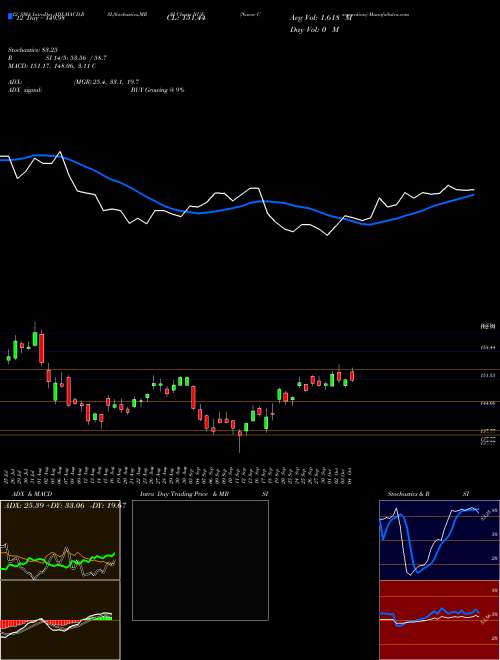Screen dimensions: 500x660
Task: Click the blue 12 Day legend square
Action: (x=11, y=17)
